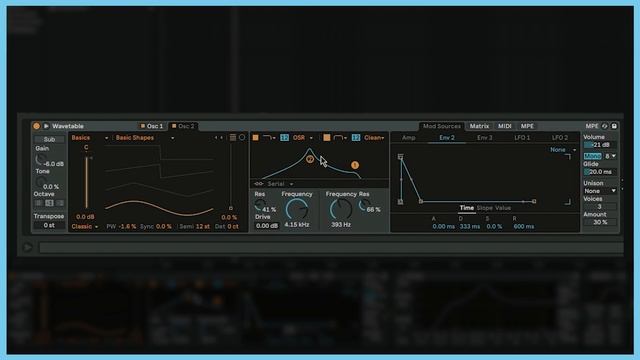Click the Filter 1 Frequency knob at 4.15 kHz
Viewport: 640px width, 360px height.
[x=297, y=209]
